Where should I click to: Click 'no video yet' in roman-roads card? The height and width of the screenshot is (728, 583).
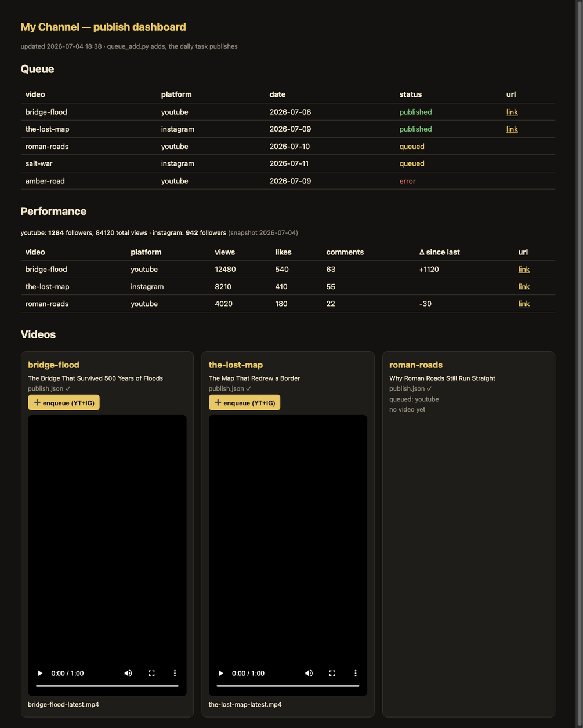407,409
